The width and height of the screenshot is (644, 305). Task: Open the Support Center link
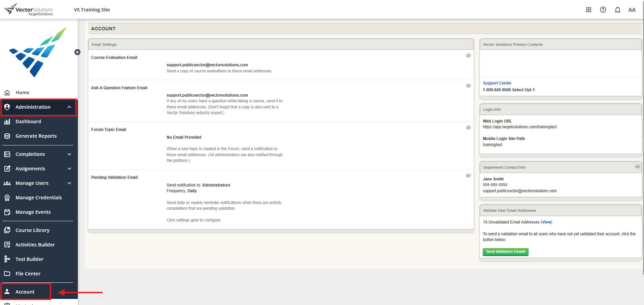coord(497,83)
